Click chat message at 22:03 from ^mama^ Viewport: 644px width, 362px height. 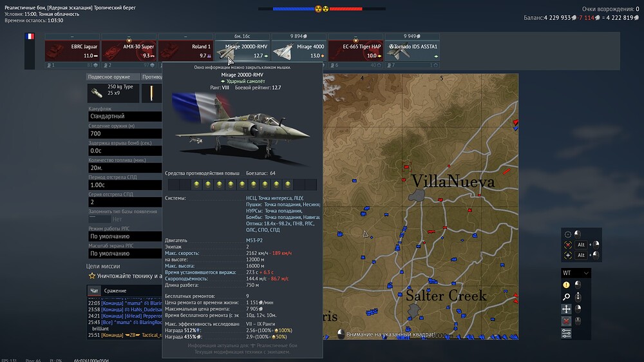pos(125,303)
